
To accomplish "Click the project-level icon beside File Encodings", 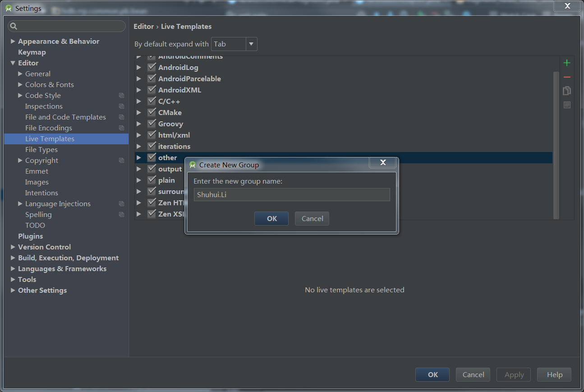I will coord(121,128).
